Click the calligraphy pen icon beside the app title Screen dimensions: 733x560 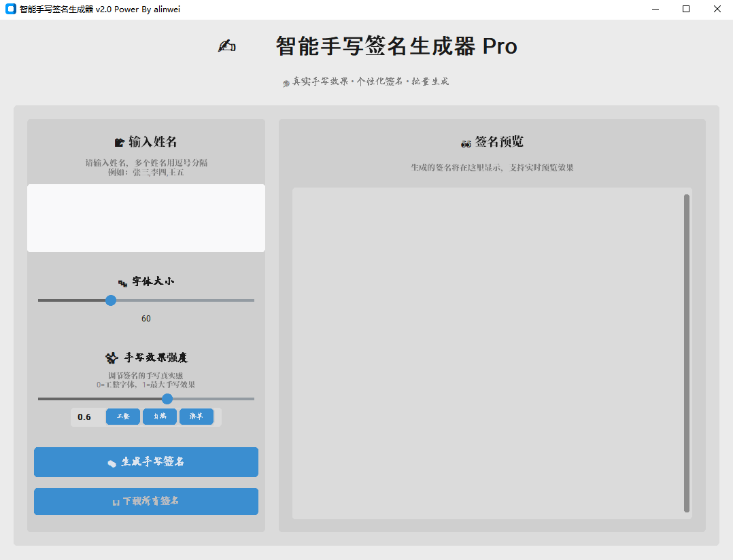(226, 46)
